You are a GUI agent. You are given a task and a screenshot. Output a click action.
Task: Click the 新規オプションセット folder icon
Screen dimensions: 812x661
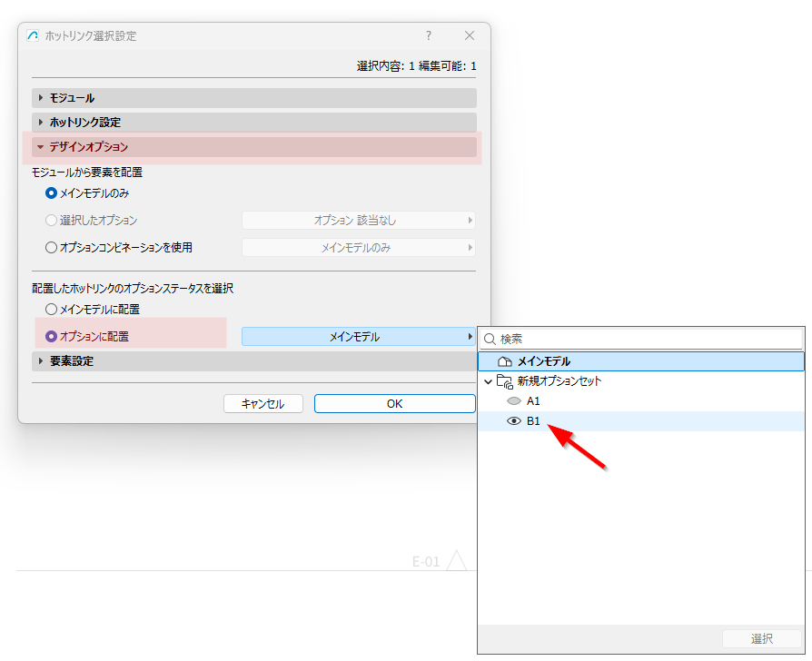pos(504,381)
